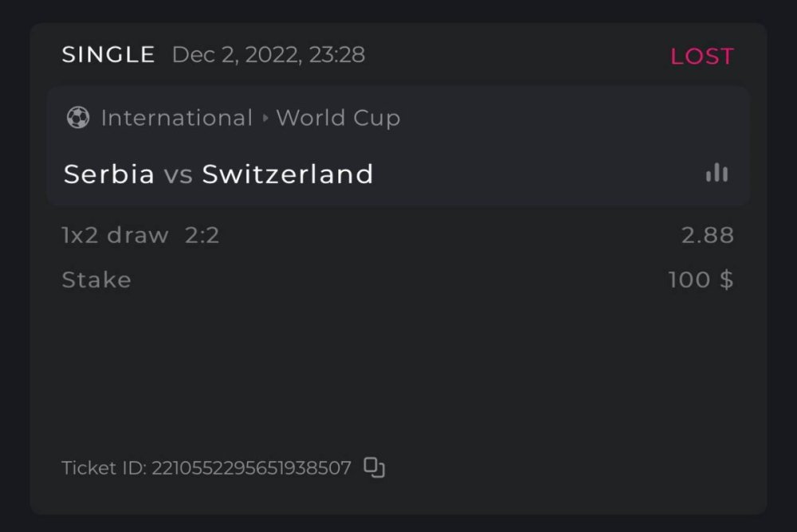This screenshot has height=532, width=797.
Task: Click the 2.88 odds value
Action: pos(707,236)
